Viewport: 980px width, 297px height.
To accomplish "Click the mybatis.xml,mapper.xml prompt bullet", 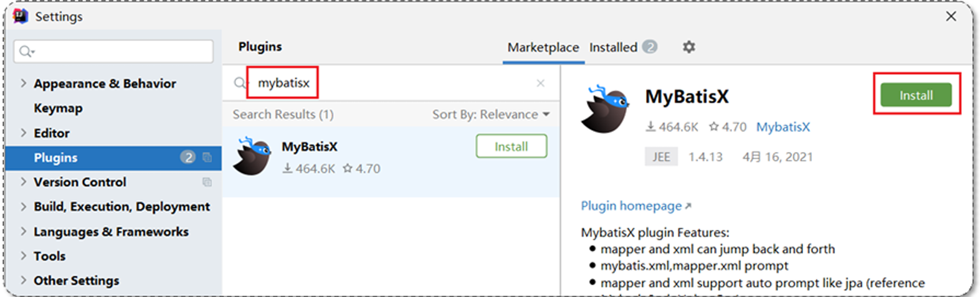I will pos(694,266).
